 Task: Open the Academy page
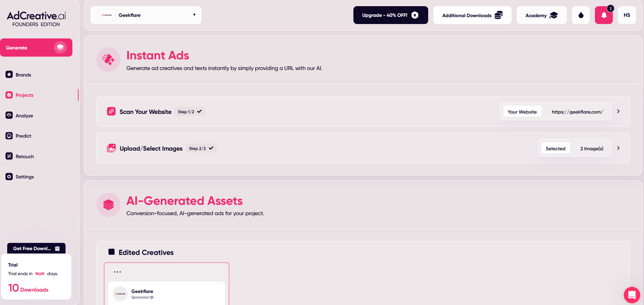pos(542,15)
